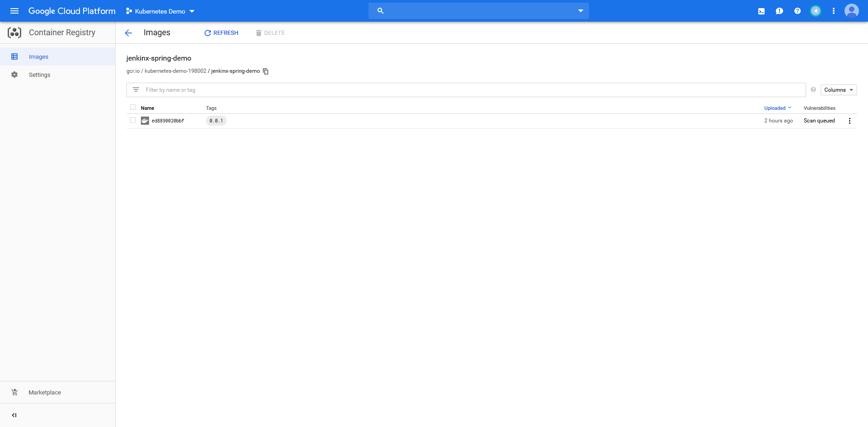
Task: Open the kubernetes-demo-198002 breadcrumb link
Action: pos(175,71)
